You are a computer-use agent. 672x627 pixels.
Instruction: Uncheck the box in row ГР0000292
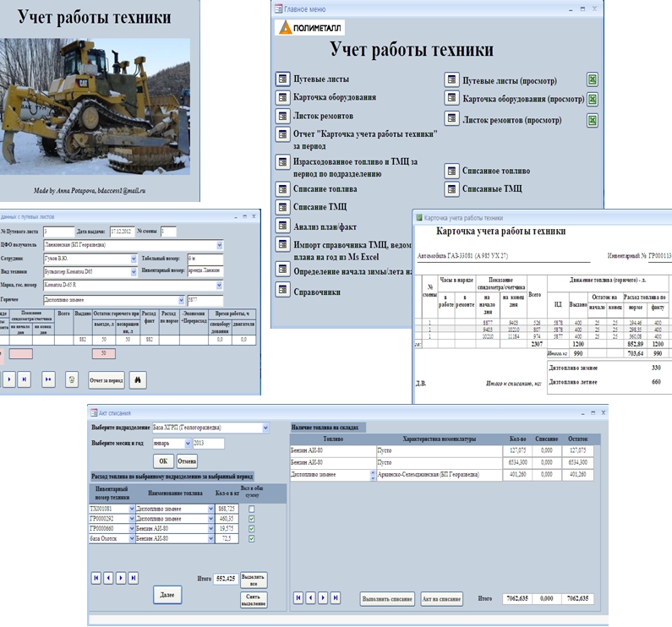(x=252, y=519)
